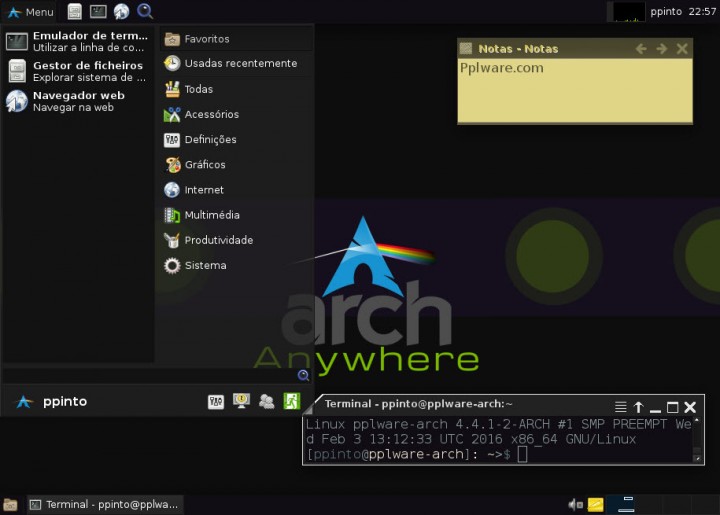The height and width of the screenshot is (515, 720).
Task: Log out icon in menu footer
Action: click(292, 402)
